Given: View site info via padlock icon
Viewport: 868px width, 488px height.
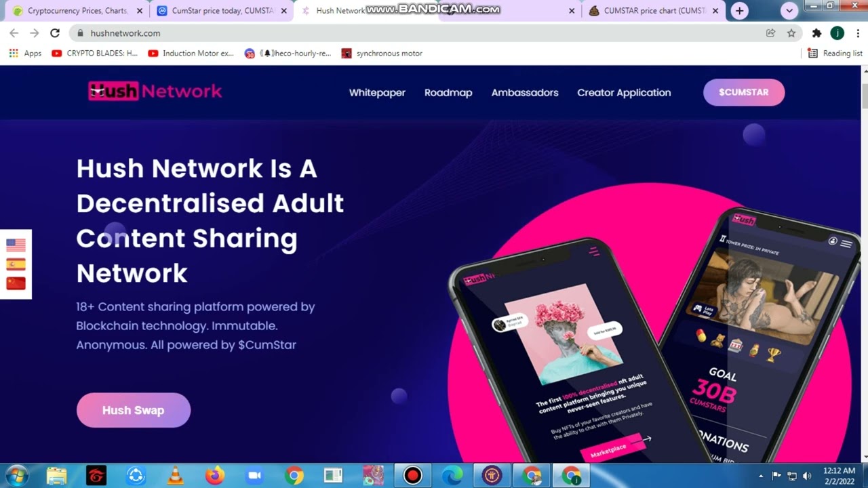Looking at the screenshot, I should tap(80, 33).
